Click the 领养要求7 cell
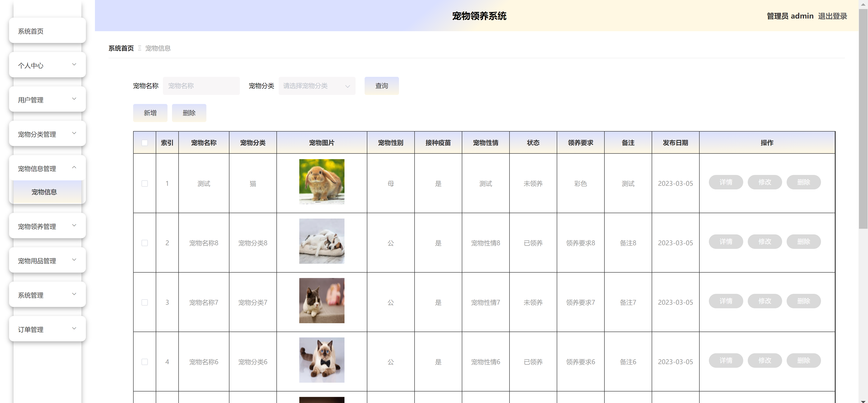The height and width of the screenshot is (403, 868). pos(580,303)
